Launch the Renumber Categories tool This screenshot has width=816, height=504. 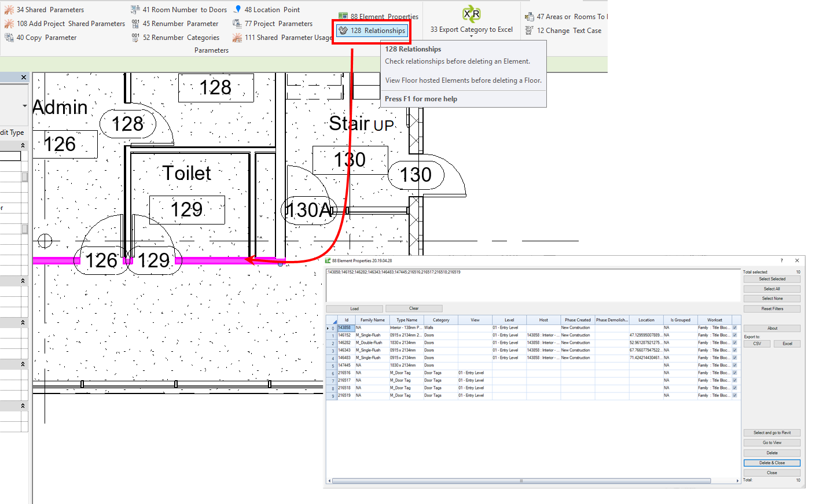pyautogui.click(x=180, y=37)
